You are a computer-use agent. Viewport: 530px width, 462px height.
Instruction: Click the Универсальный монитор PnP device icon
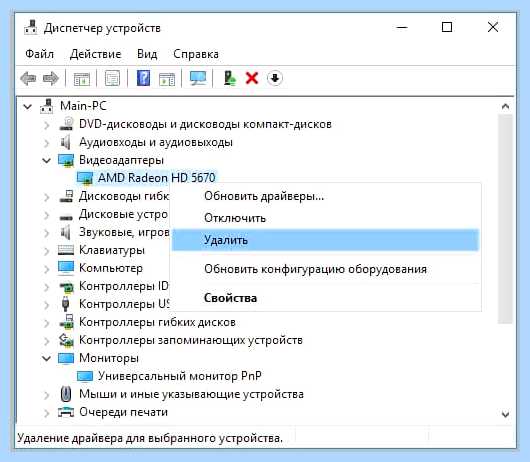(85, 376)
